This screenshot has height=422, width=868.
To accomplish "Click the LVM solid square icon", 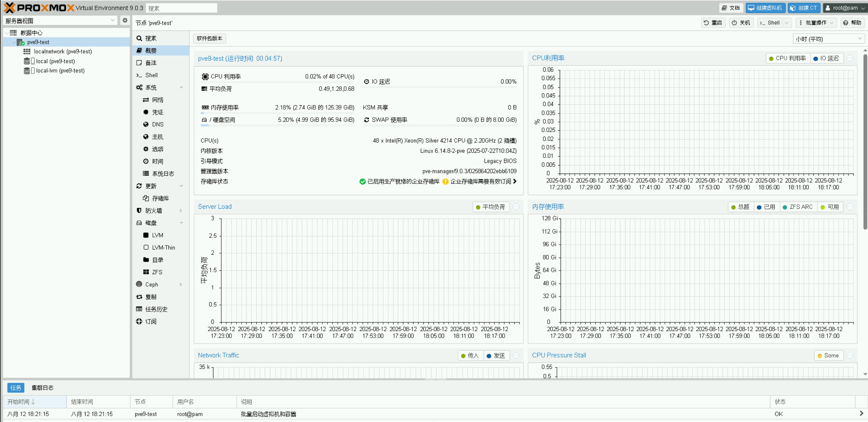I will pyautogui.click(x=146, y=235).
